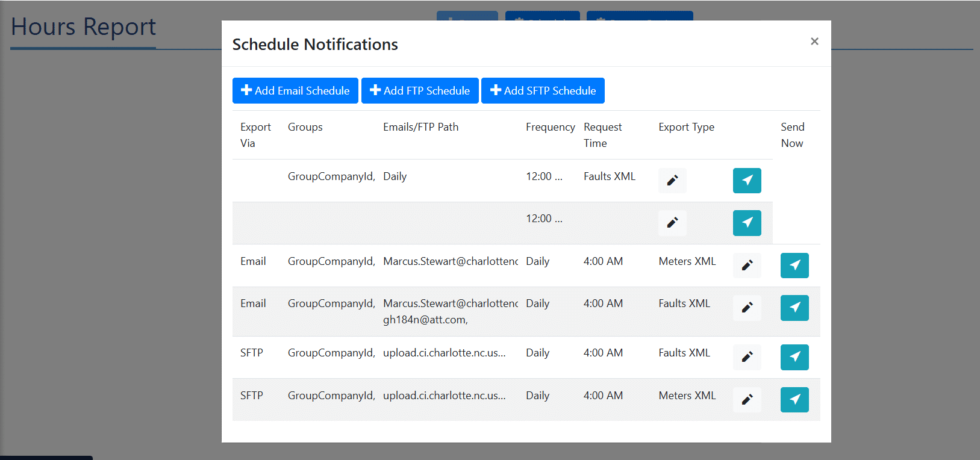Click the gh184n@att.com email address text
Viewport: 980px width, 460px height.
coord(425,320)
